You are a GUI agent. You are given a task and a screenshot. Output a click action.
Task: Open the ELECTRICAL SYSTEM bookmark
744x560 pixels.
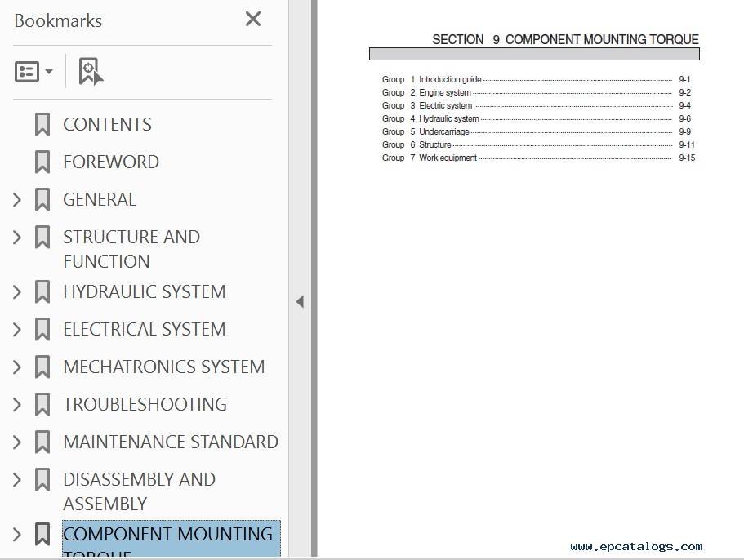coord(145,329)
